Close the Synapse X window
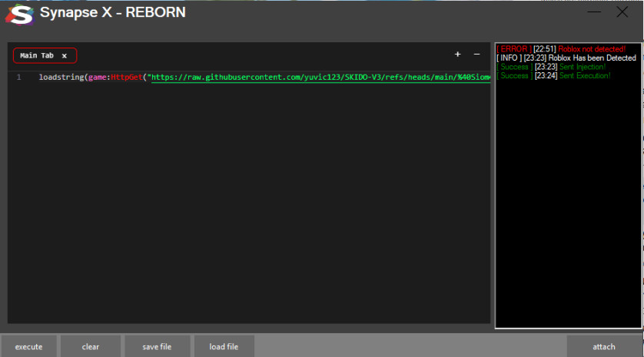 622,12
